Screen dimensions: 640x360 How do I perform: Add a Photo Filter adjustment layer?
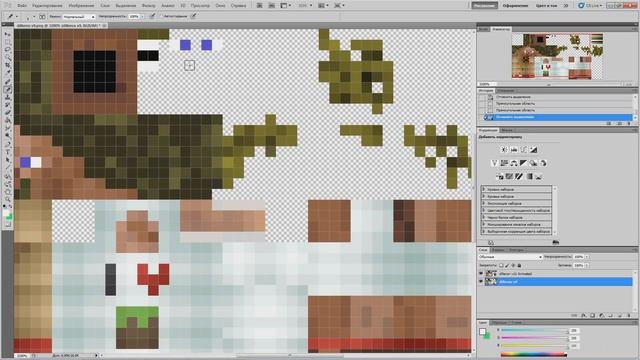[x=533, y=163]
